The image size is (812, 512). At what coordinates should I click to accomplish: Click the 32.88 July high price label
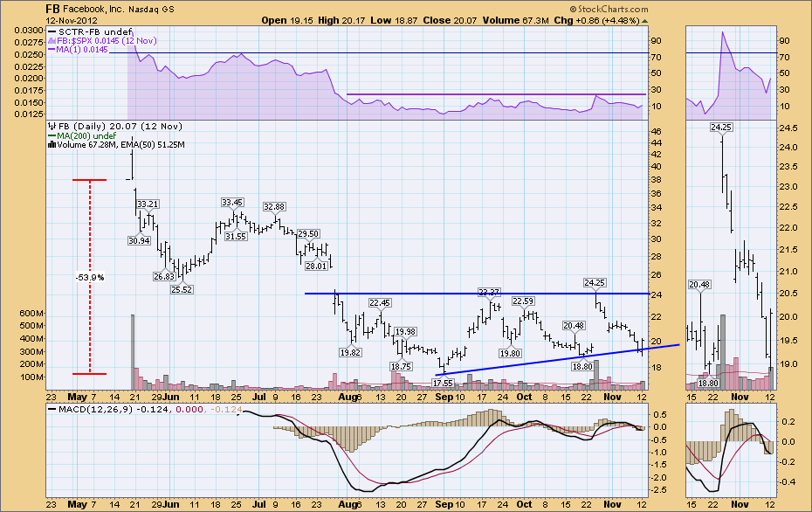click(x=274, y=206)
